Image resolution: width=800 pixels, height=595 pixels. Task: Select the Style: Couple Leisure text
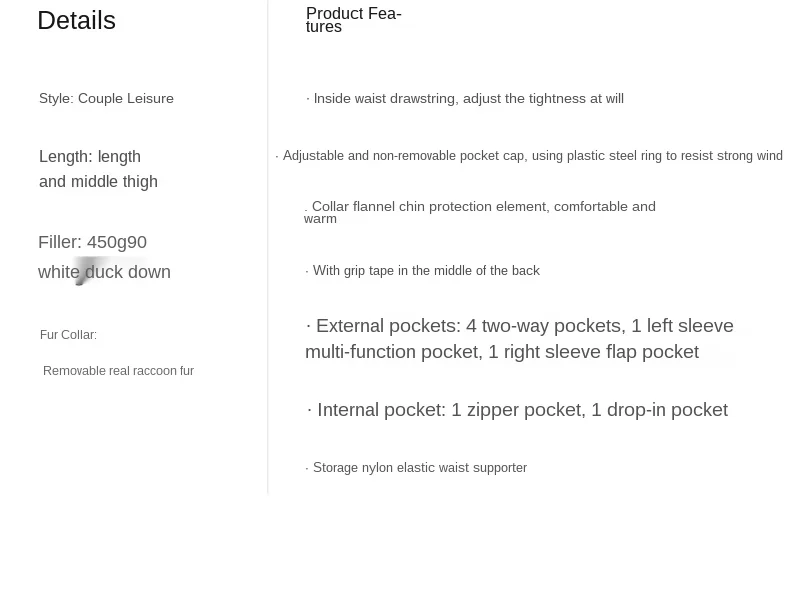(x=106, y=99)
